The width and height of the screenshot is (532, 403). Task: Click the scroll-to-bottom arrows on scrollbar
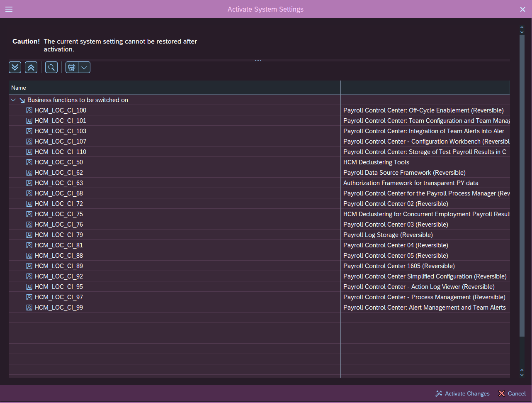522,373
